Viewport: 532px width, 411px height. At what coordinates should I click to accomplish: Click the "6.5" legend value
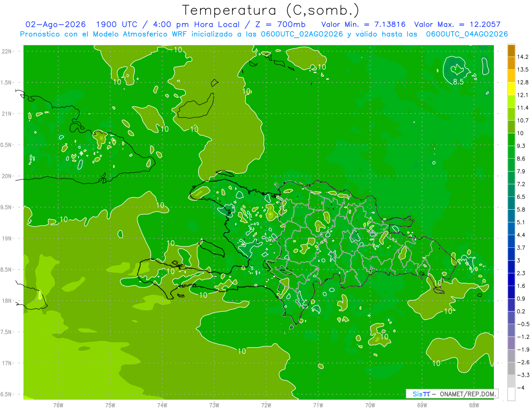[x=521, y=197]
